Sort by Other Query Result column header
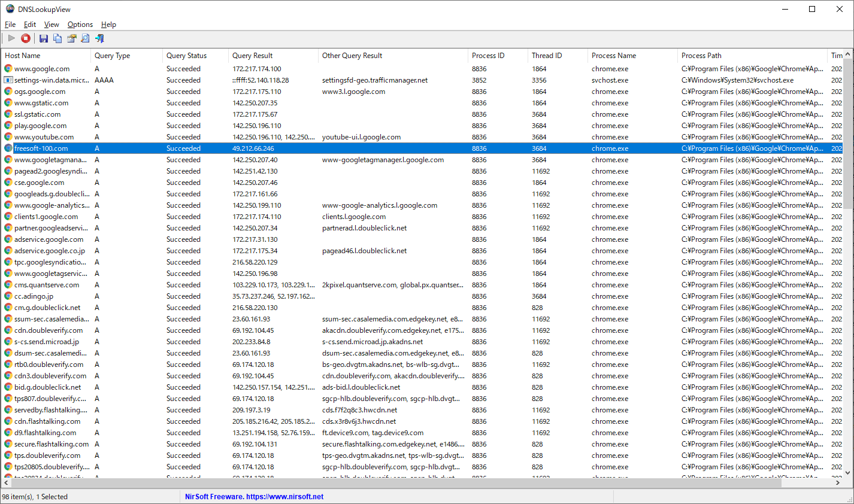The width and height of the screenshot is (854, 504). point(393,56)
